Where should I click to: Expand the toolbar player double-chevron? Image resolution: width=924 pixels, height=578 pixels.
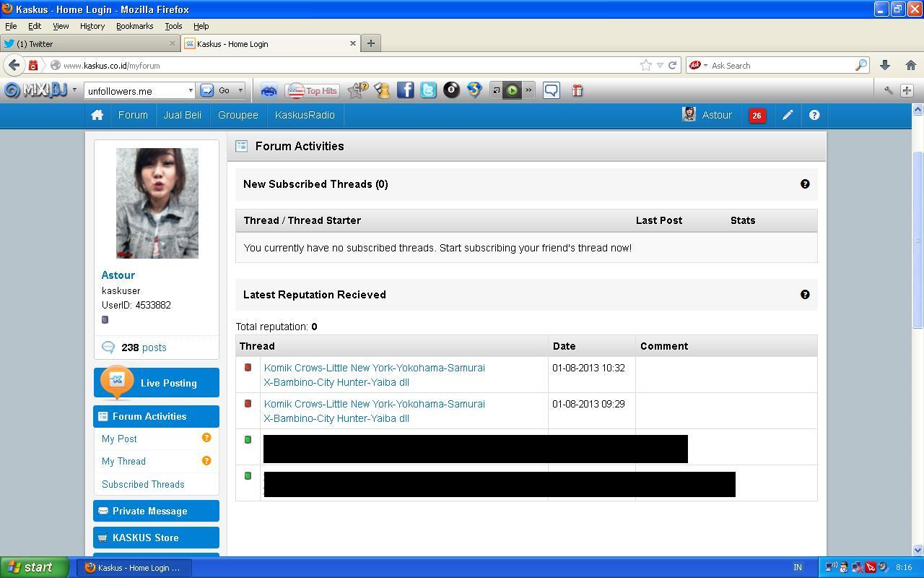pyautogui.click(x=528, y=90)
